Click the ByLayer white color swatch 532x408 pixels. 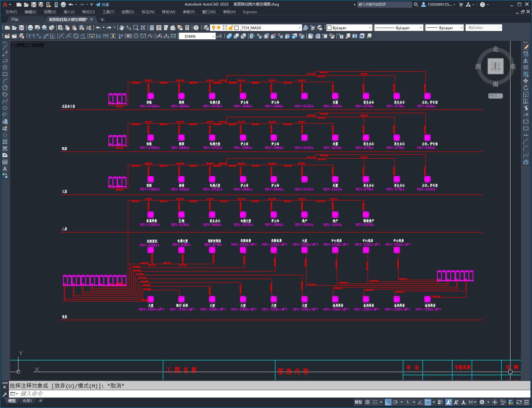329,28
